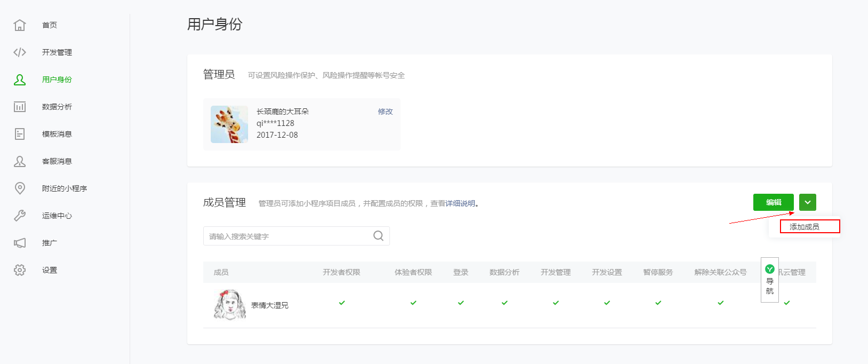Click the giraffe administrator avatar
The height and width of the screenshot is (364, 868).
[x=229, y=124]
